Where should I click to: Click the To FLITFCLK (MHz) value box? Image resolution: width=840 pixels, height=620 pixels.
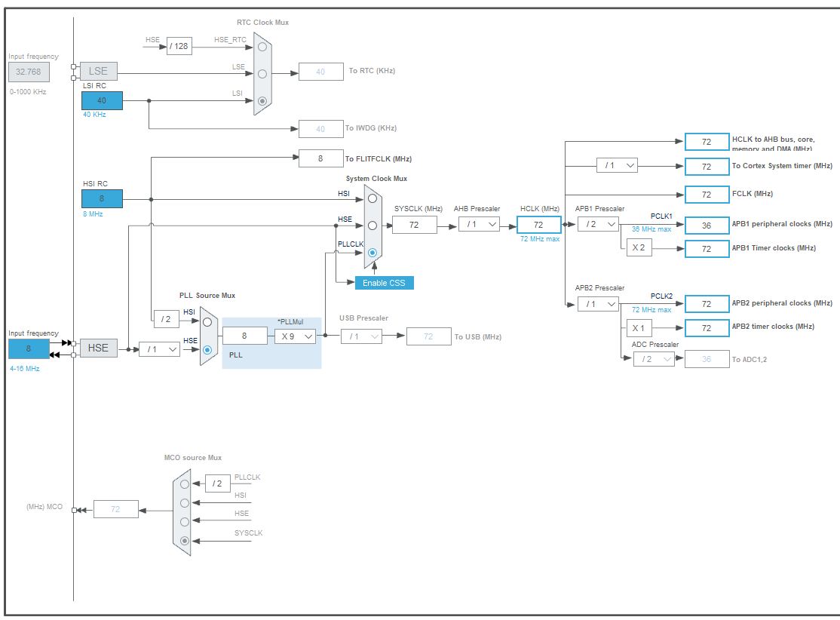click(321, 158)
